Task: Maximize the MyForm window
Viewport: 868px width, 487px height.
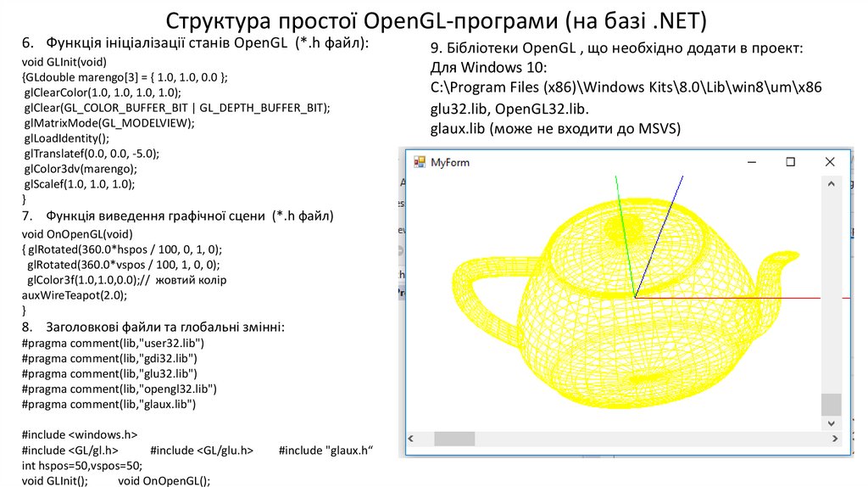Action: click(x=791, y=162)
